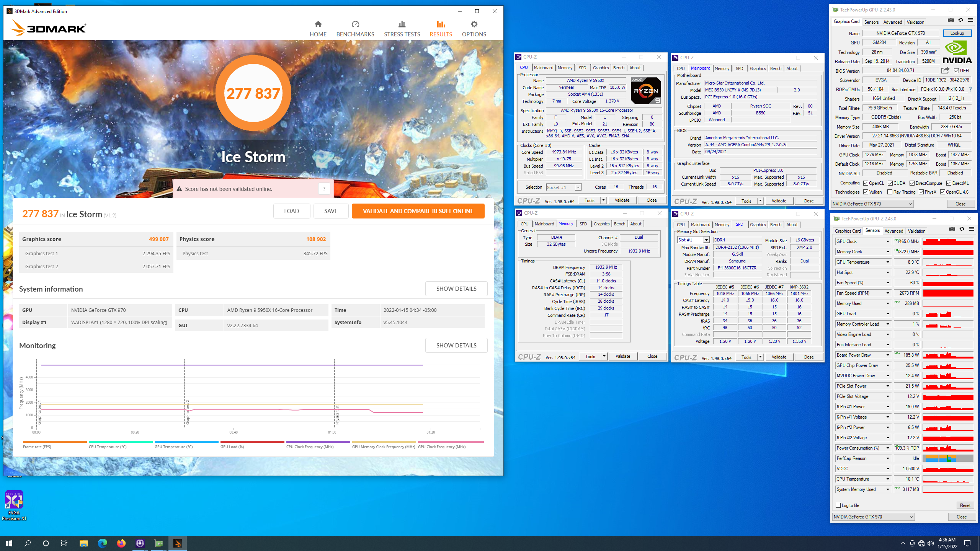Image resolution: width=980 pixels, height=551 pixels.
Task: Select About tab in CPU-Z Memory window
Action: coord(636,224)
